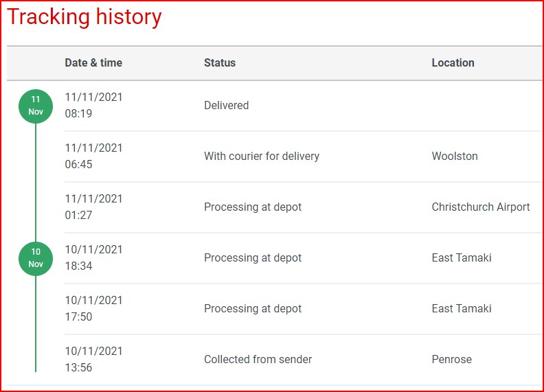544x392 pixels.
Task: Click the With courier for delivery status
Action: (x=262, y=157)
